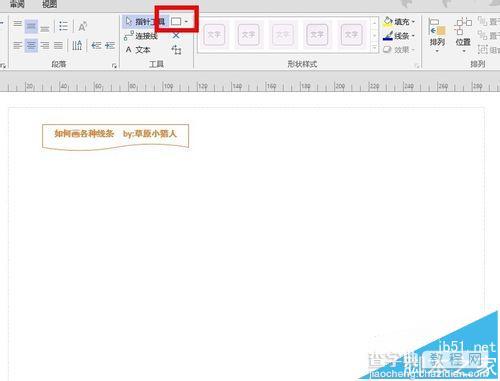
Task: Toggle middle vertical text alignment
Action: click(31, 26)
